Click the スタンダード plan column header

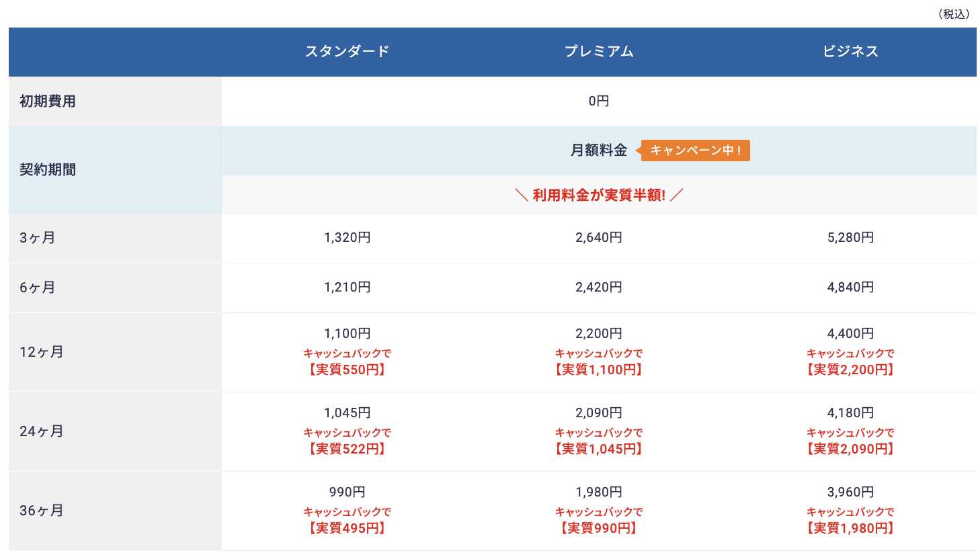[x=347, y=52]
